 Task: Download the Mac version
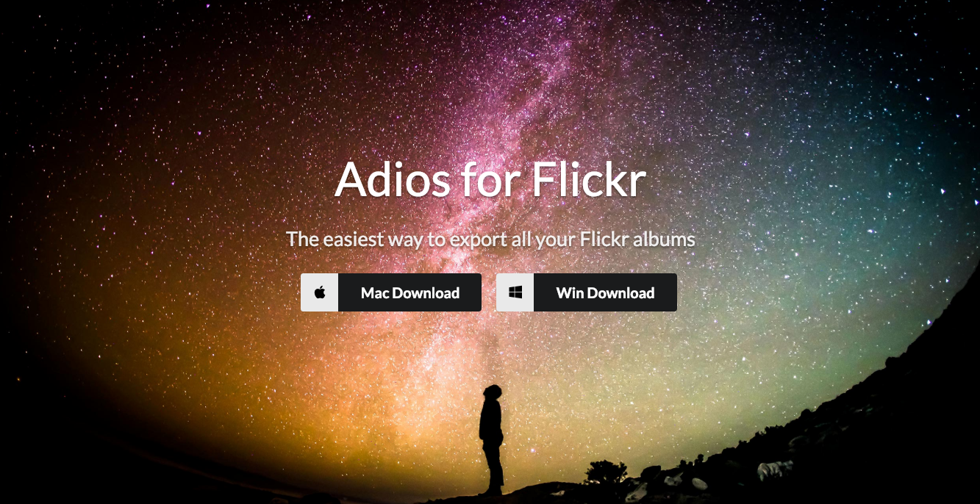tap(391, 292)
